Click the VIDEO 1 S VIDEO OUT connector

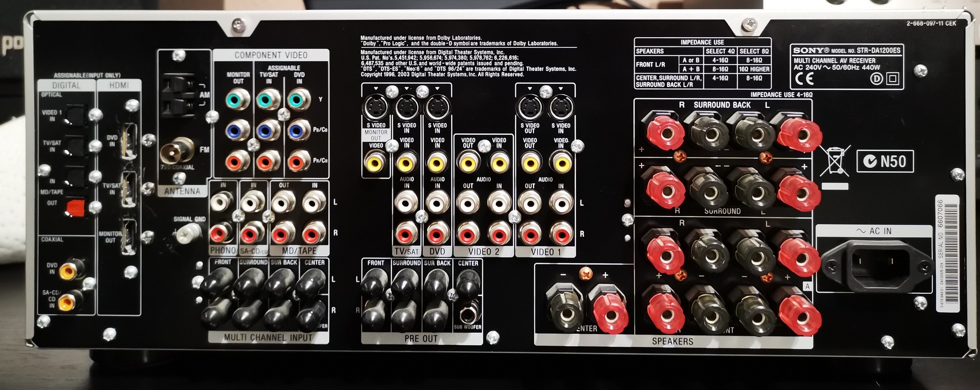coord(529,107)
